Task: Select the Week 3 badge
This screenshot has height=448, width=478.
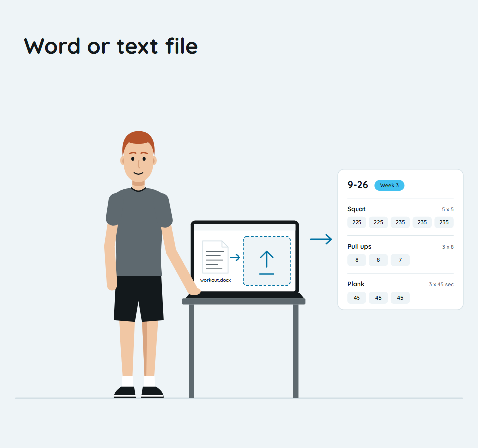Action: pyautogui.click(x=389, y=185)
